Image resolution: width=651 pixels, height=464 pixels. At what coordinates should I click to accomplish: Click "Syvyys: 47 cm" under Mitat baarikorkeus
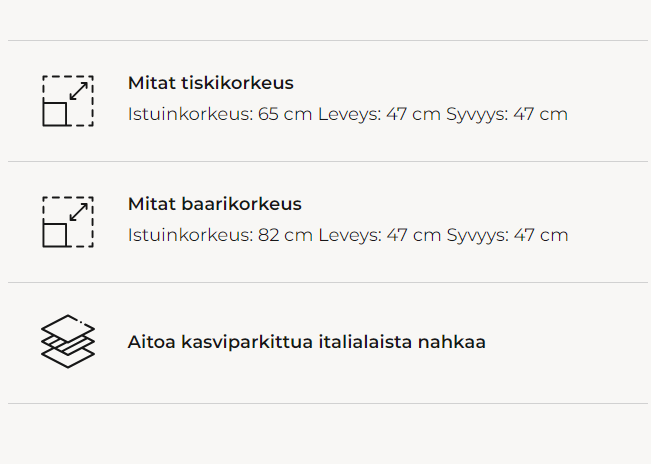pos(507,235)
